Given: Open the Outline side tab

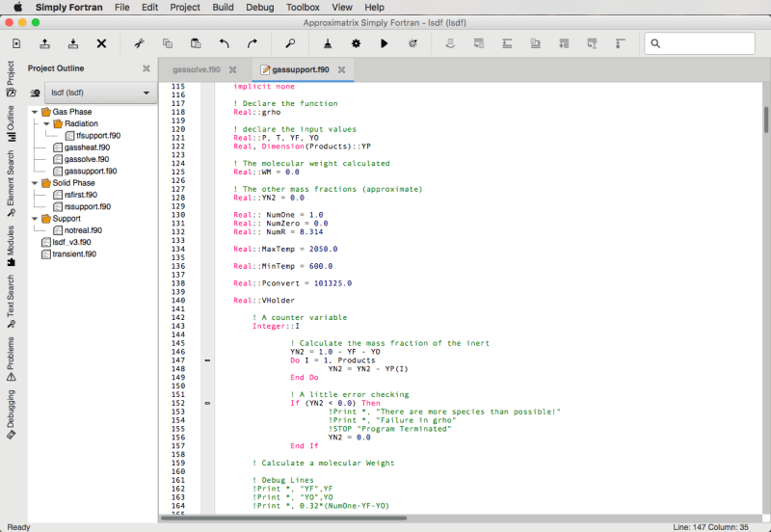Looking at the screenshot, I should coord(11,123).
